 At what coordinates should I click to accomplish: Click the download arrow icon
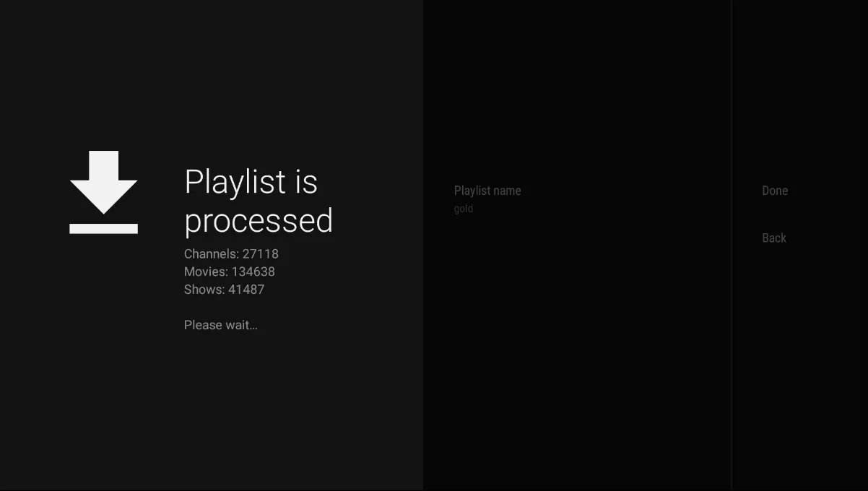(x=103, y=192)
